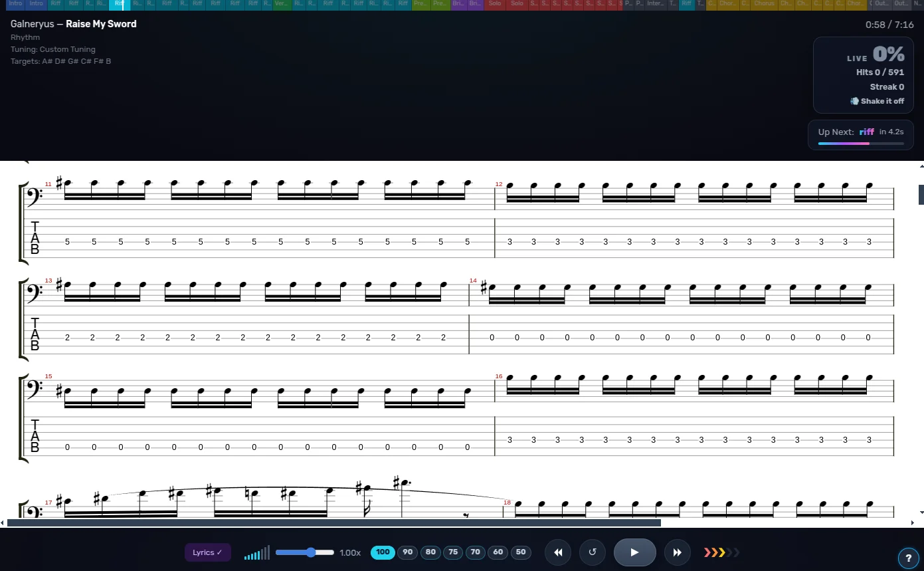Click the Targets: A# D# G# C# F# B line
Viewport: 924px width, 571px height.
61,61
